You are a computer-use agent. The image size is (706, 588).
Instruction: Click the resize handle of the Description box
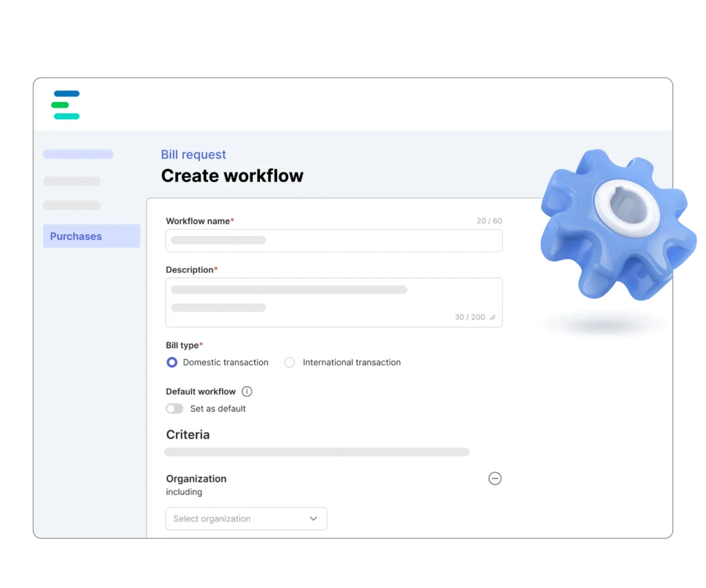[x=493, y=317]
